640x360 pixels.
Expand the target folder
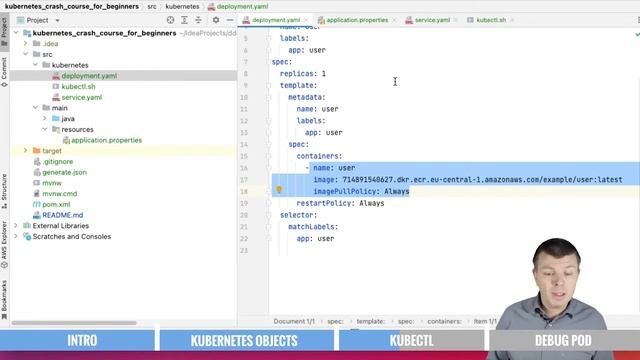coord(26,151)
